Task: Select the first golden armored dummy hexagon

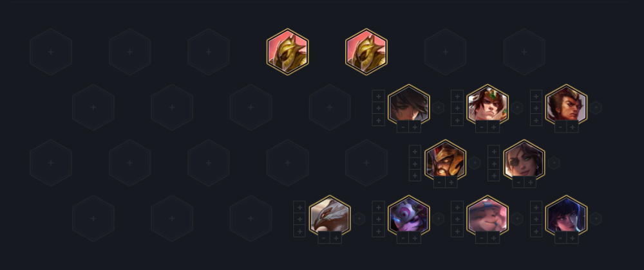Action: (287, 51)
